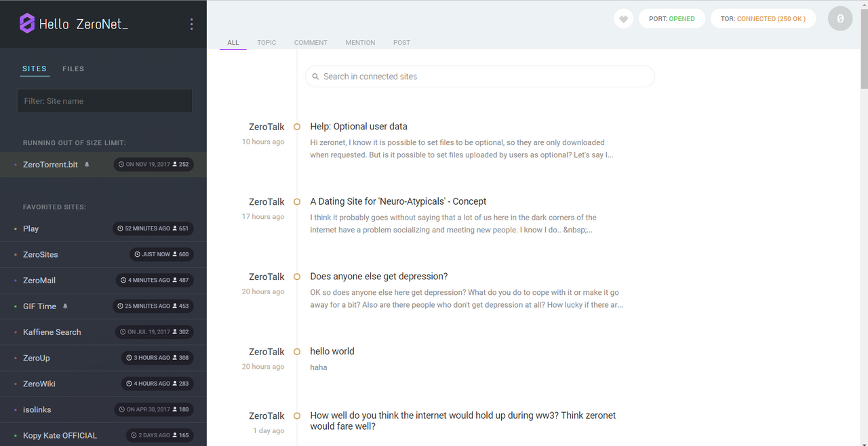
Task: Switch to the FILES tab
Action: (73, 68)
